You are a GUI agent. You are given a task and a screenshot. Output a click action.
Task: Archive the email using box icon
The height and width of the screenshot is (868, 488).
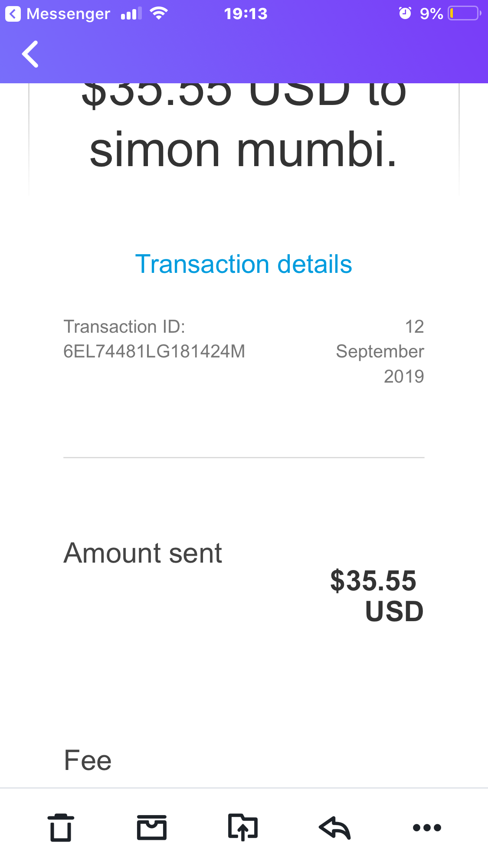click(152, 827)
